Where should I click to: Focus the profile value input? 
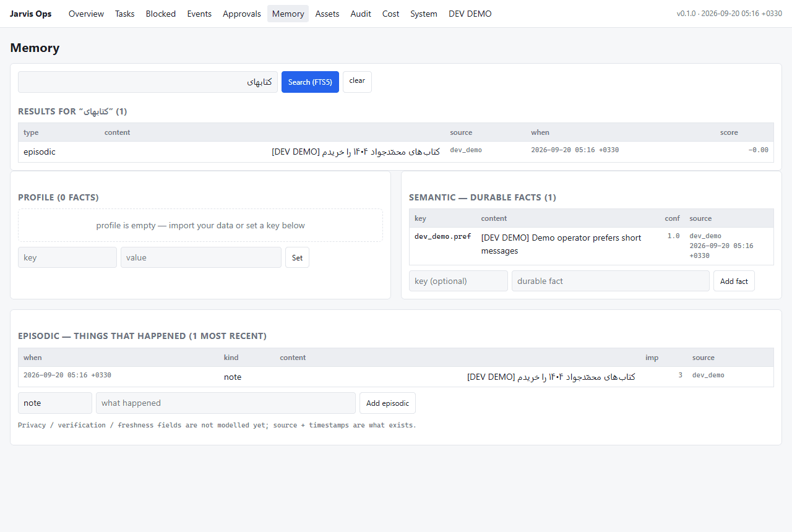[201, 257]
